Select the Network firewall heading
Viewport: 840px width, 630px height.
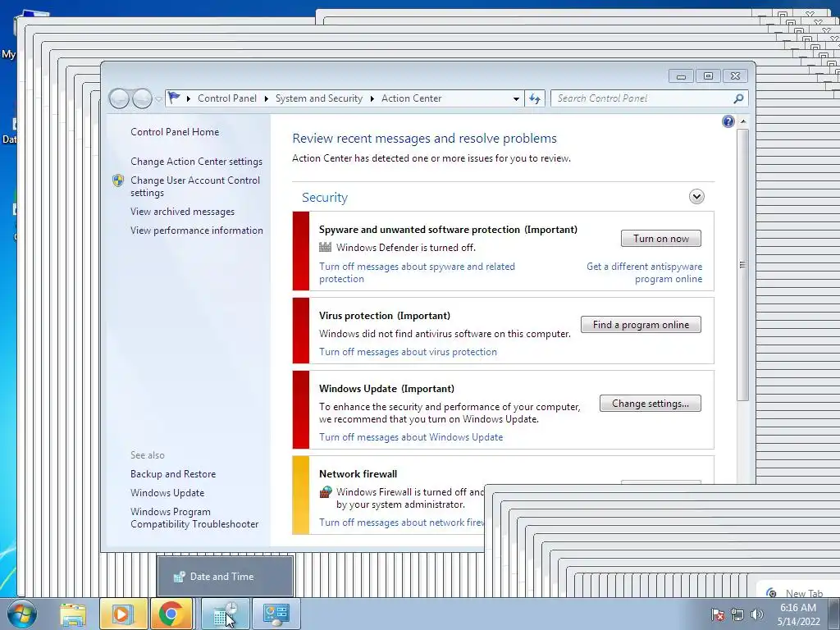[358, 473]
